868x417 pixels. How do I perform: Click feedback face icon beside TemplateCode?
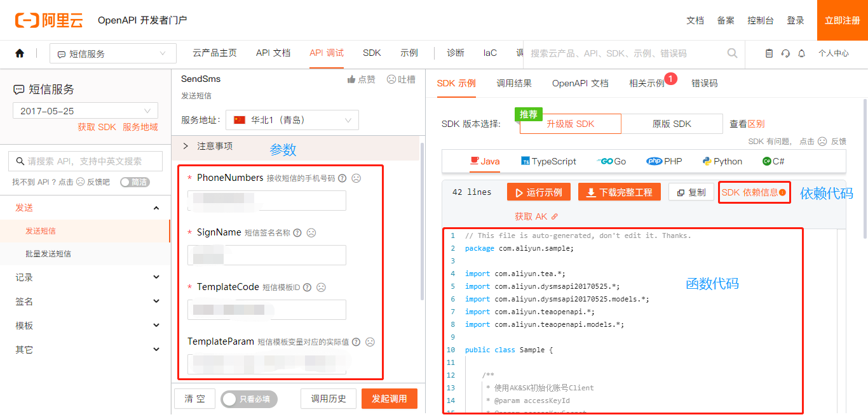tap(322, 288)
